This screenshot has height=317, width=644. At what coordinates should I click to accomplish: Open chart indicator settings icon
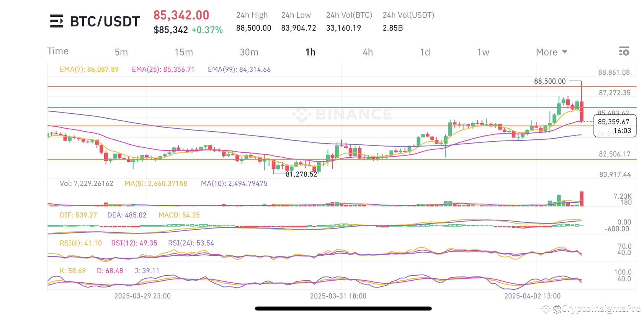624,51
